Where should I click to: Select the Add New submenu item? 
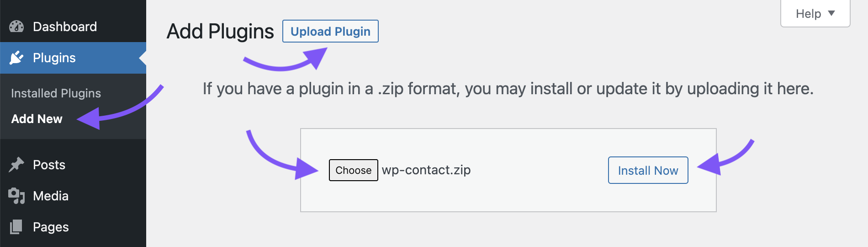pos(37,119)
